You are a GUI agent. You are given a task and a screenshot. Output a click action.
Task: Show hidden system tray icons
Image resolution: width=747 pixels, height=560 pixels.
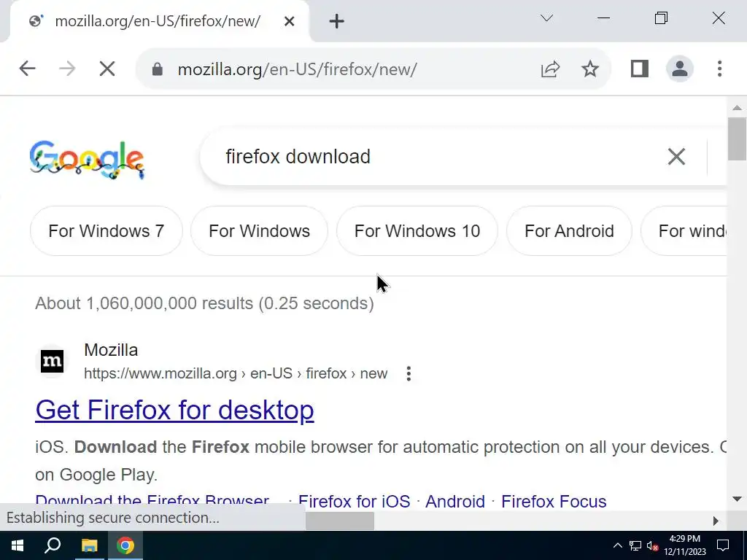(x=617, y=545)
